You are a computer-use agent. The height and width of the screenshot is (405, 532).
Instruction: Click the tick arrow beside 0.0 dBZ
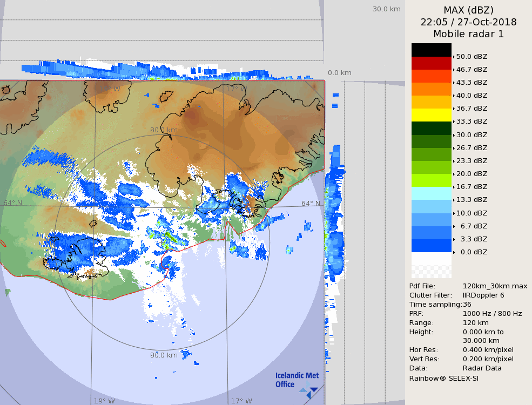(454, 252)
